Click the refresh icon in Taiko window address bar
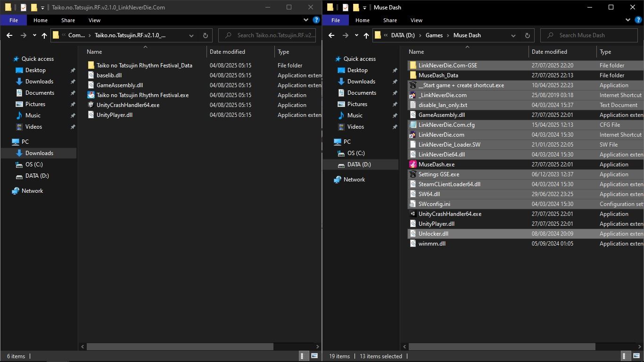The image size is (644, 362). point(205,35)
